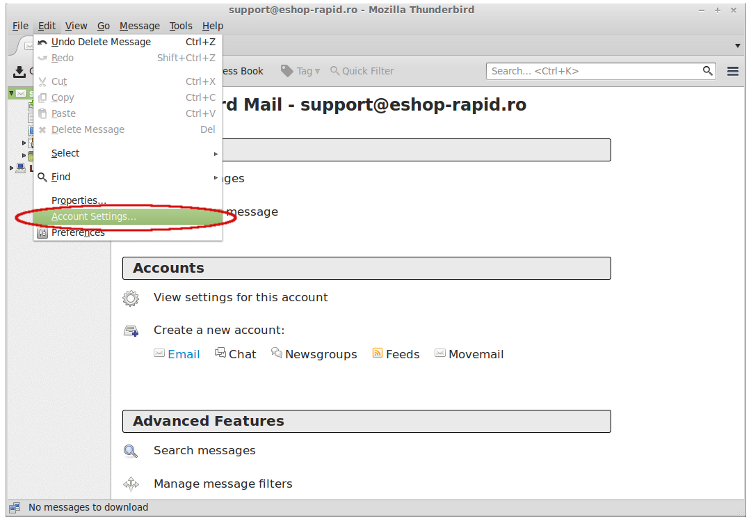Open the Tag dropdown in toolbar
Image resolution: width=751 pixels, height=519 pixels.
(301, 71)
